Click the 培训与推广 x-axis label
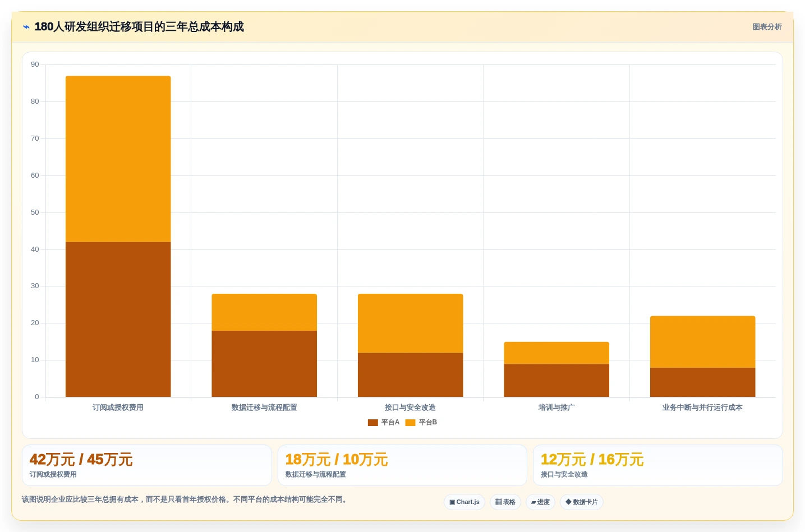This screenshot has width=805, height=532. (x=556, y=408)
